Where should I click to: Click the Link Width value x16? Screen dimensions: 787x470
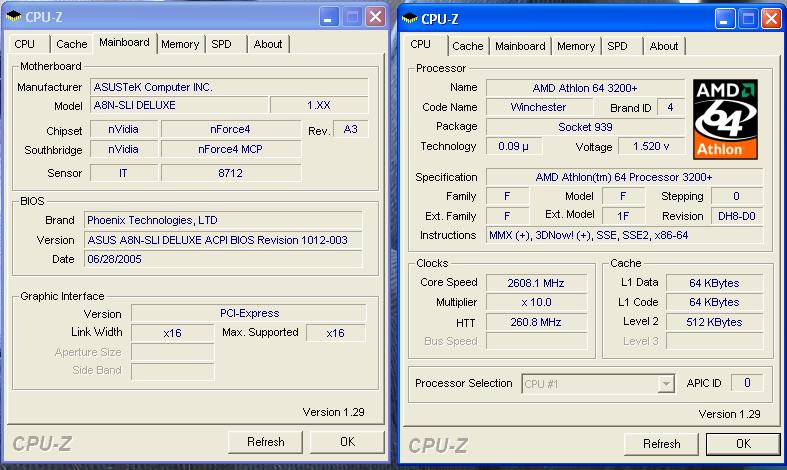click(x=173, y=333)
